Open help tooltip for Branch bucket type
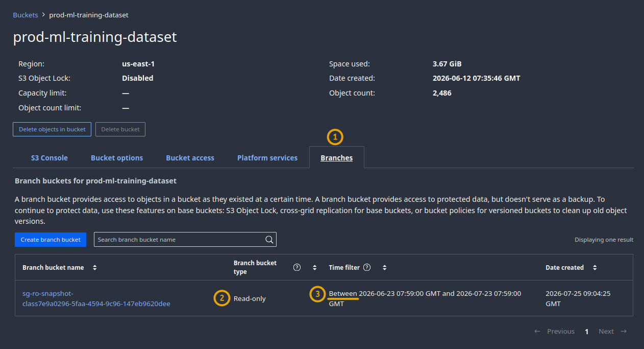 [297, 267]
